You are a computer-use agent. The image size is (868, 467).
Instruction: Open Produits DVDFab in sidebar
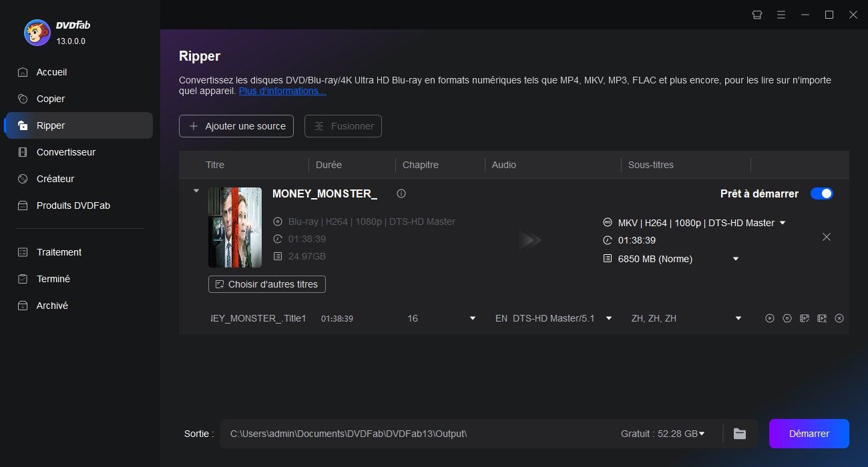click(x=79, y=205)
